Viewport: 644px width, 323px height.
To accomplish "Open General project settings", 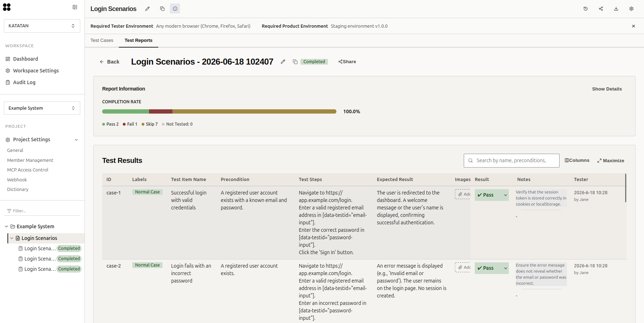I will tap(15, 150).
